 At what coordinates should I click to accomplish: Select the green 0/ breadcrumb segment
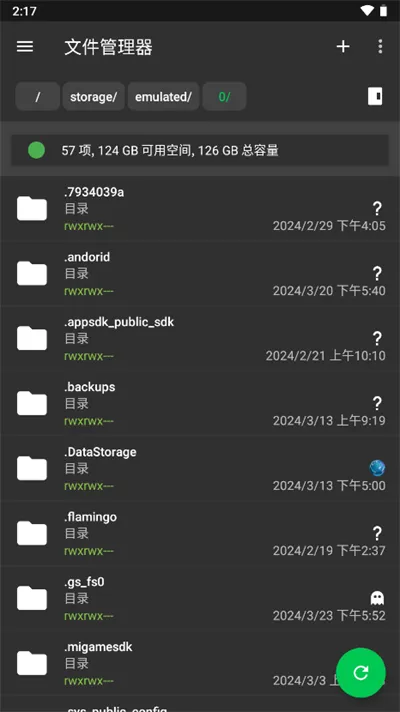pyautogui.click(x=224, y=96)
